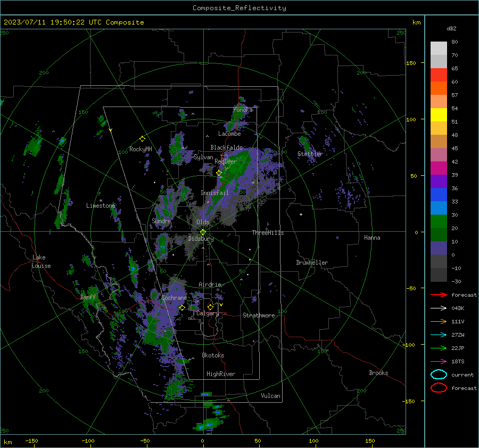Click the Strathmore city label
The height and width of the screenshot is (448, 479).
[x=259, y=315]
